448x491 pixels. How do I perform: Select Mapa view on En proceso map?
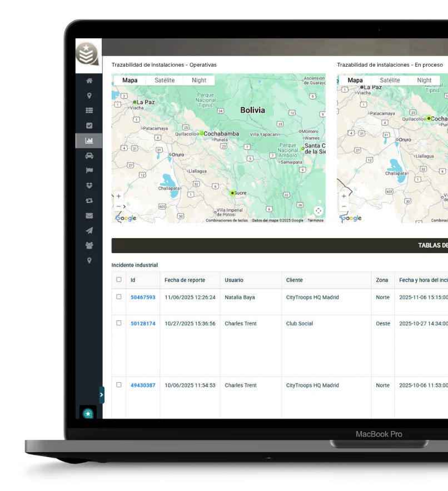click(x=355, y=80)
